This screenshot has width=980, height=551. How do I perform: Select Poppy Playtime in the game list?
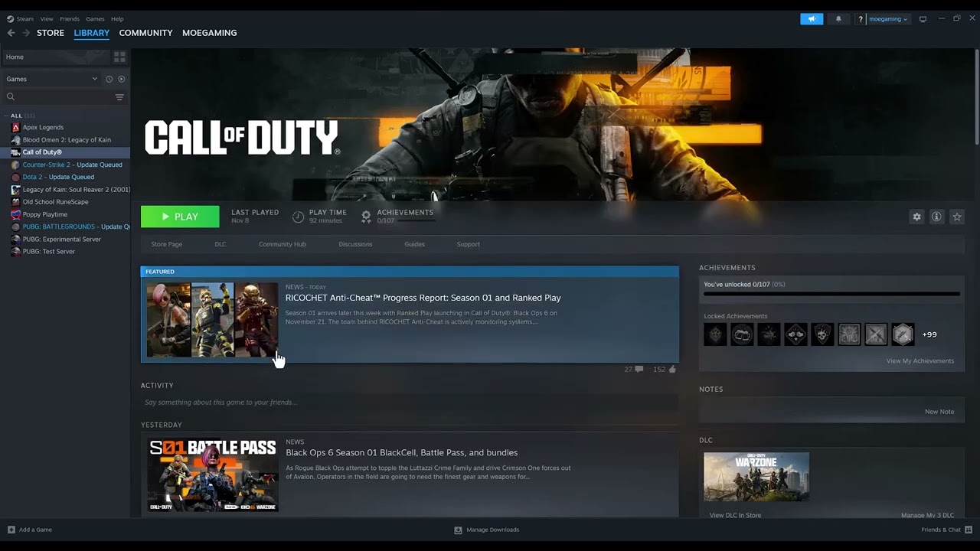click(x=45, y=214)
